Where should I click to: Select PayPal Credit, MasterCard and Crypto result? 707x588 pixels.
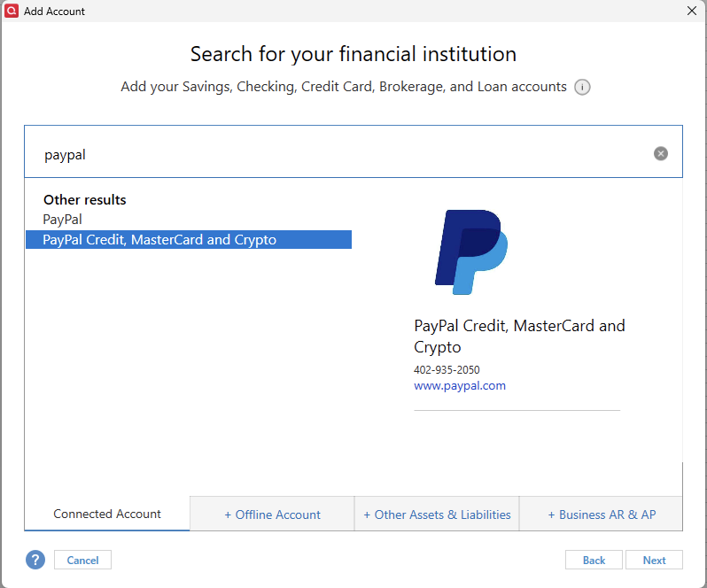tap(189, 240)
